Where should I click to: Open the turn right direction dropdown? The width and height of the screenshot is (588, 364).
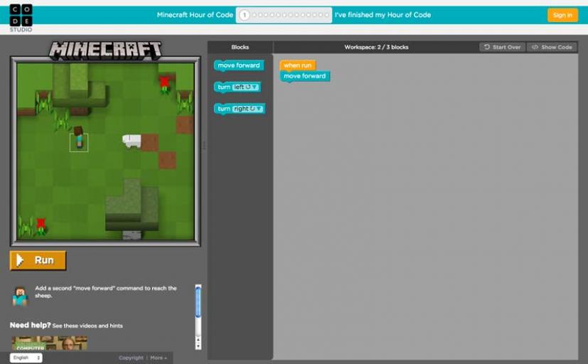click(248, 109)
